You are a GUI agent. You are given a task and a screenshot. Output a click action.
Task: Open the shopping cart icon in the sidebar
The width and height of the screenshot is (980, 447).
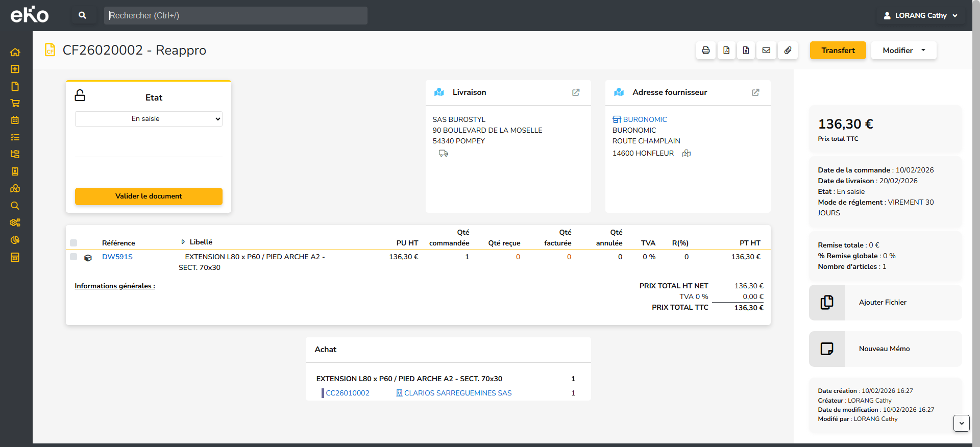(x=15, y=103)
